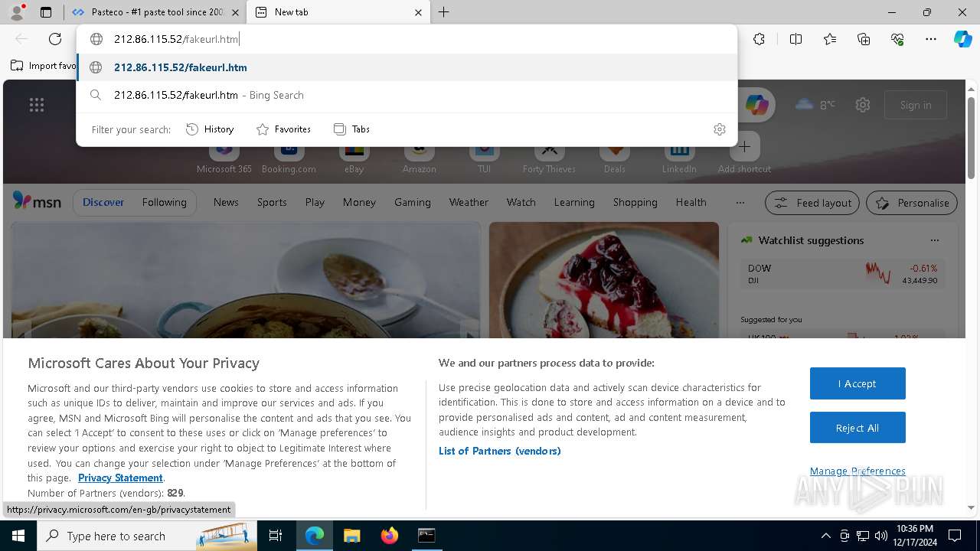The width and height of the screenshot is (980, 551).
Task: Click the Sign in button
Action: tap(916, 105)
